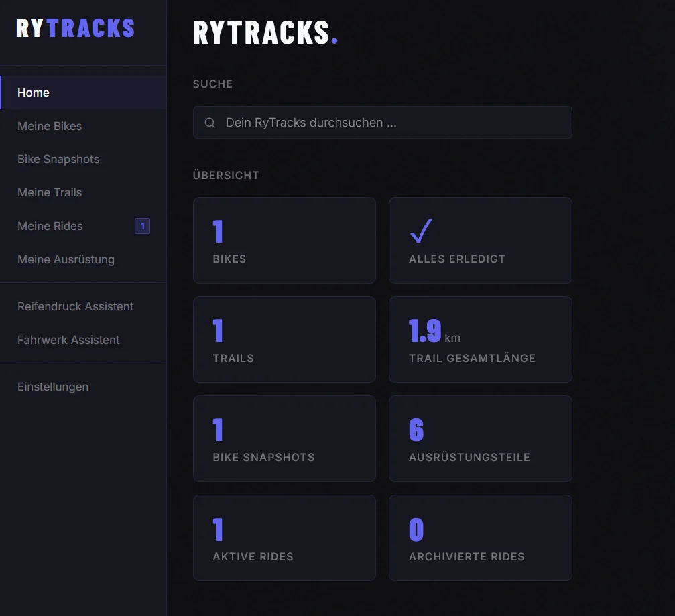675x616 pixels.
Task: Open the Bikes overview card
Action: click(x=285, y=240)
